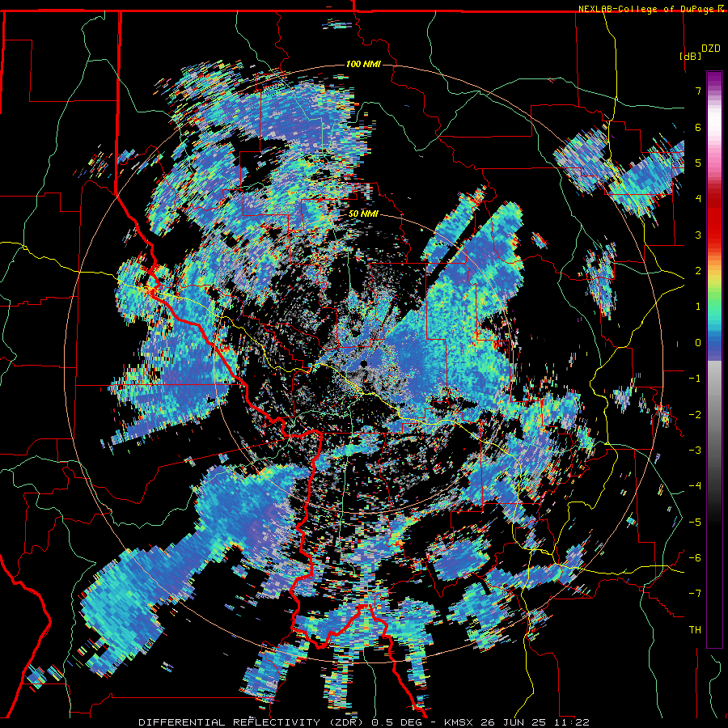Click the 100 NMI range ring label
Viewport: 728px width, 728px height.
click(363, 64)
